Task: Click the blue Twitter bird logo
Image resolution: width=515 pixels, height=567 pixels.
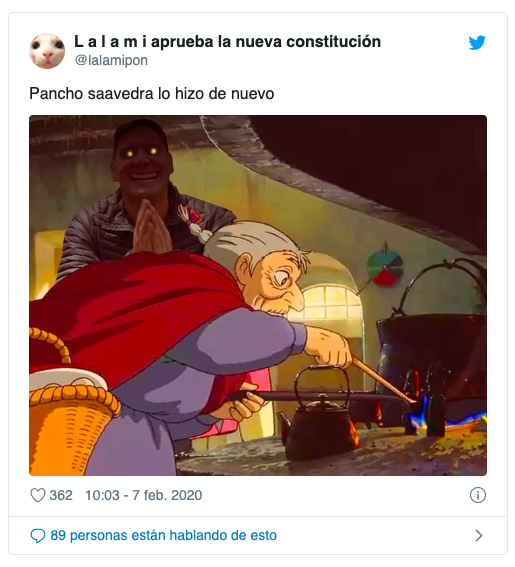Action: click(477, 43)
